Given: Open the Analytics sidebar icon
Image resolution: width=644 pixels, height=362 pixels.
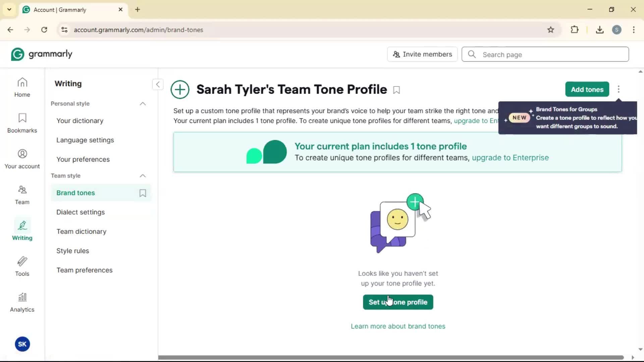Looking at the screenshot, I should pos(22,302).
